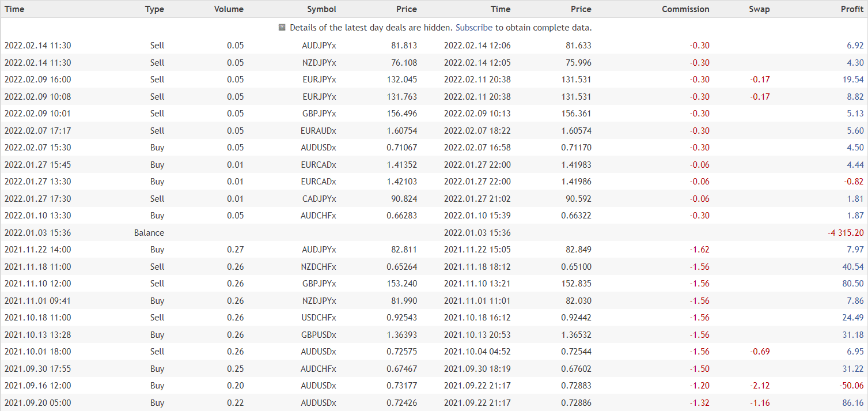
Task: Sort deals by Profit column header
Action: [852, 9]
